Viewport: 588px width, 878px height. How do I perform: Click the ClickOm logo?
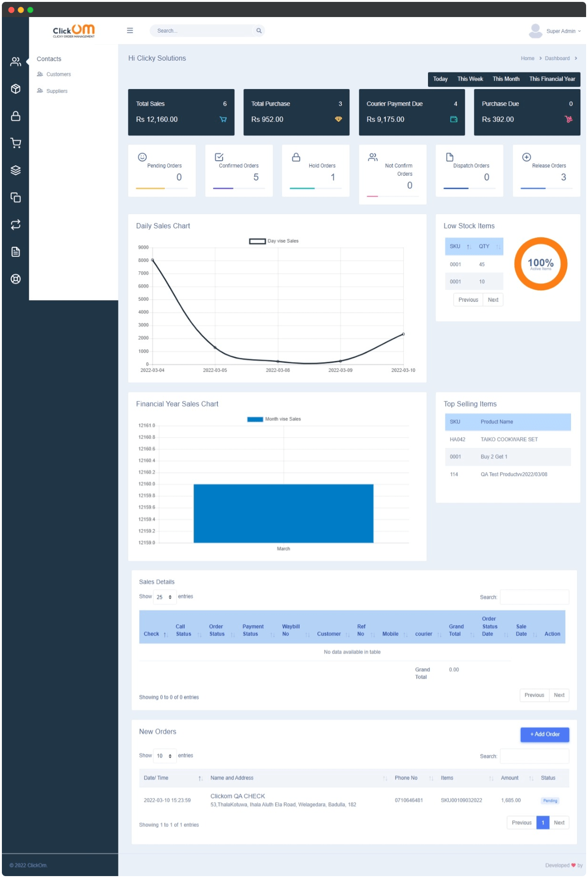click(x=74, y=31)
